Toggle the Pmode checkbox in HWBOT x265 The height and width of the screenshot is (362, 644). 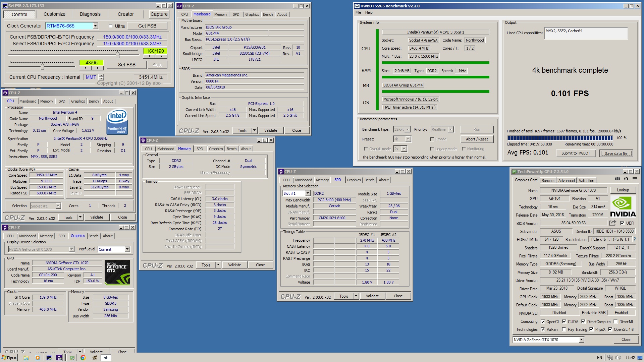pos(432,139)
